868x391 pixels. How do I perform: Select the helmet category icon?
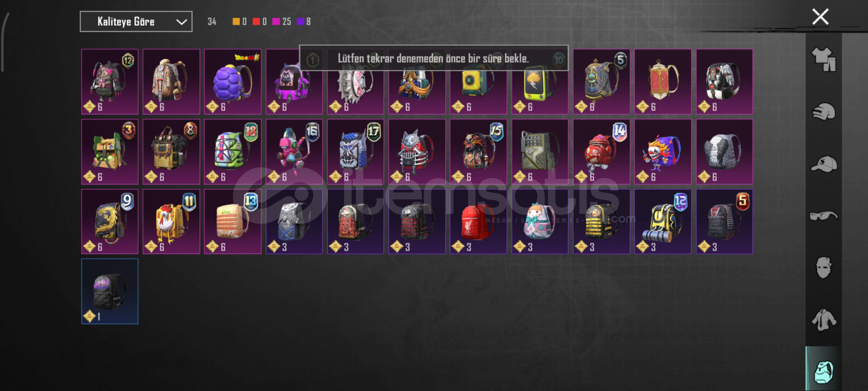pos(824,112)
